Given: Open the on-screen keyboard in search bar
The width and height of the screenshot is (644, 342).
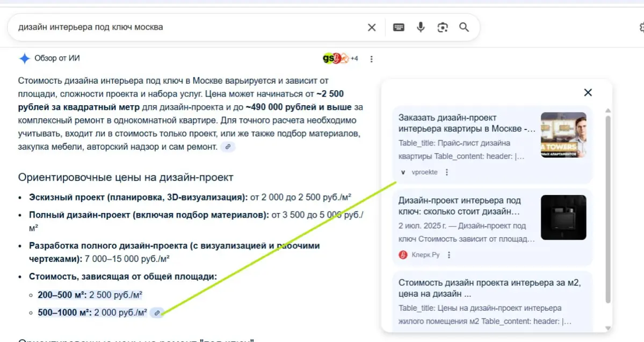Looking at the screenshot, I should pyautogui.click(x=399, y=27).
